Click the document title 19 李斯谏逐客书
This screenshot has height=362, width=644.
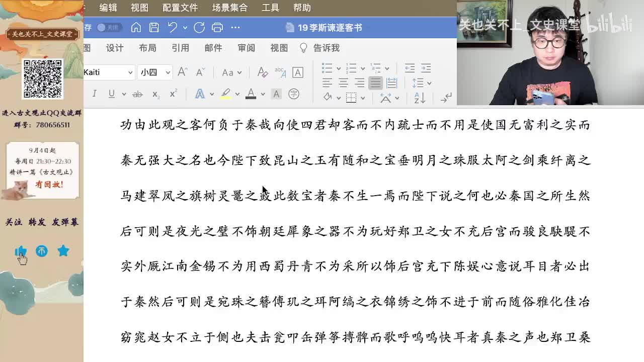330,28
